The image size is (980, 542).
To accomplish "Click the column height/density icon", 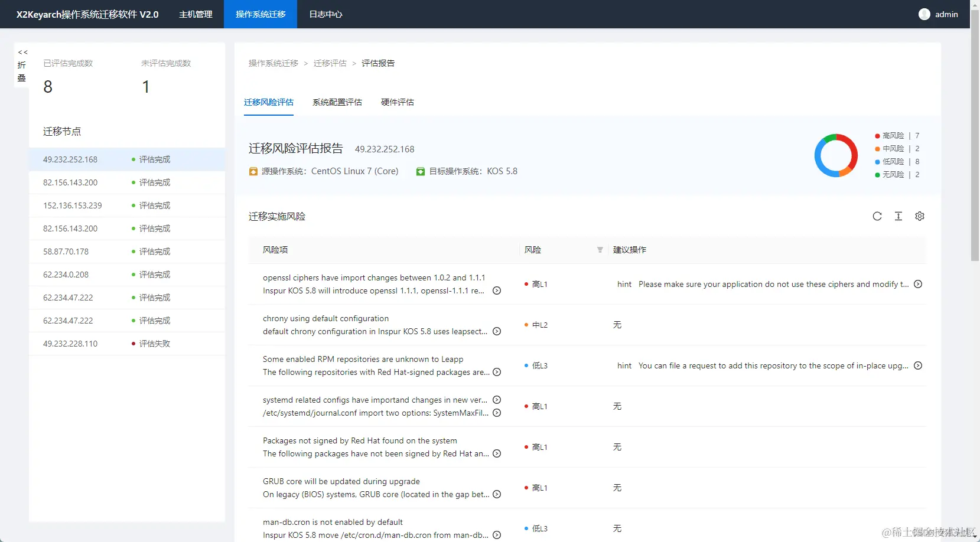I will coord(898,216).
